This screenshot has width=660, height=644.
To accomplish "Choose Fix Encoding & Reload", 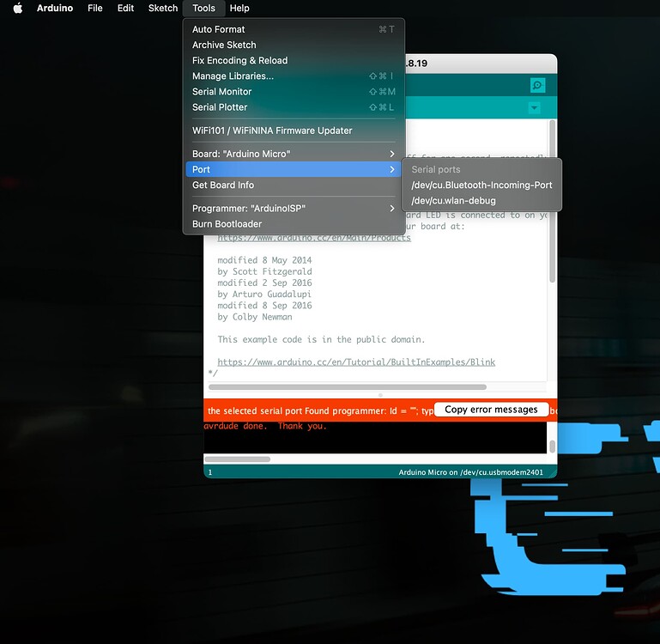I will (x=294, y=61).
